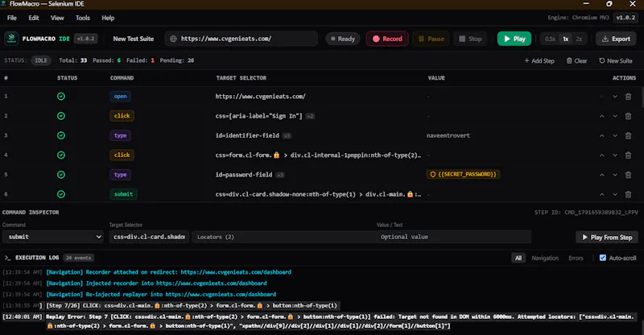This screenshot has height=335, width=644.
Task: Click the New Test Suite name
Action: point(133,39)
